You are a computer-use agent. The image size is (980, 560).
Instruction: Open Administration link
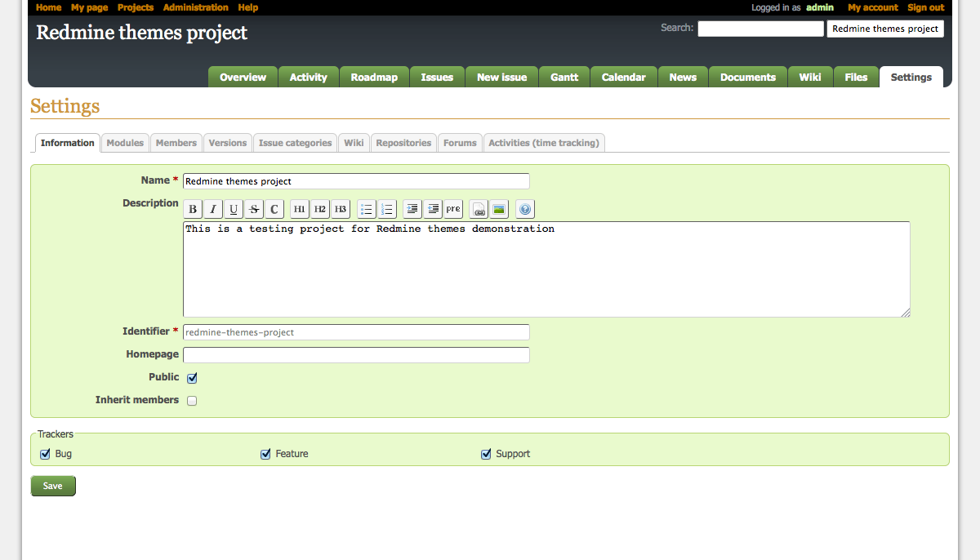196,7
